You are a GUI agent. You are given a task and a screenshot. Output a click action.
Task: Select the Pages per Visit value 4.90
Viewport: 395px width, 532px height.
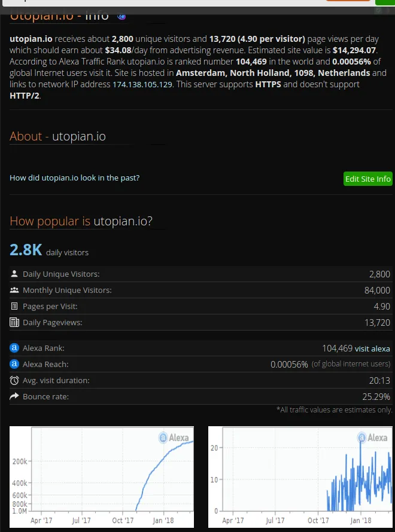tap(382, 307)
